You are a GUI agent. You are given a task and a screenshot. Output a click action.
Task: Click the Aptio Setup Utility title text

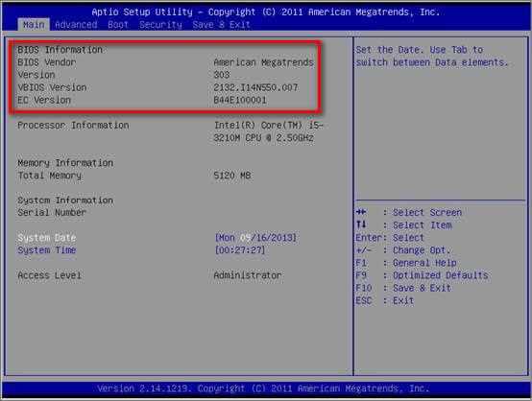tap(266, 12)
